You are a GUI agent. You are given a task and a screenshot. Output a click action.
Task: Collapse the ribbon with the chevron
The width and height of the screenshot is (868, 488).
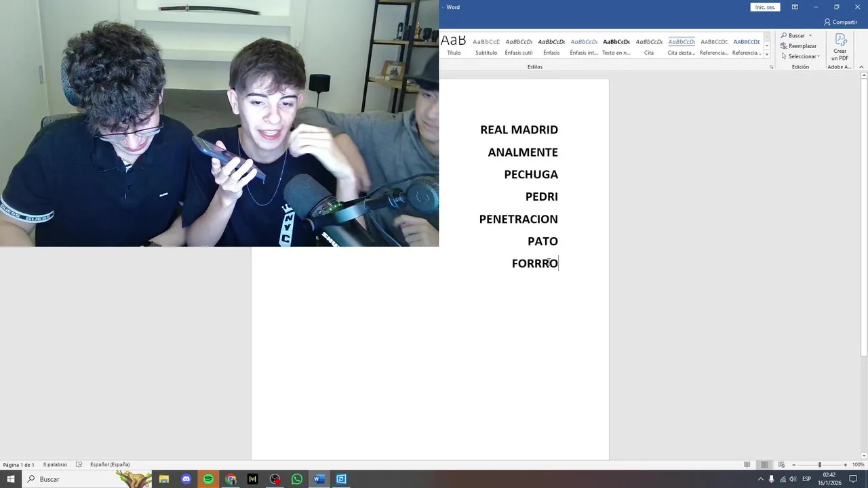(862, 67)
